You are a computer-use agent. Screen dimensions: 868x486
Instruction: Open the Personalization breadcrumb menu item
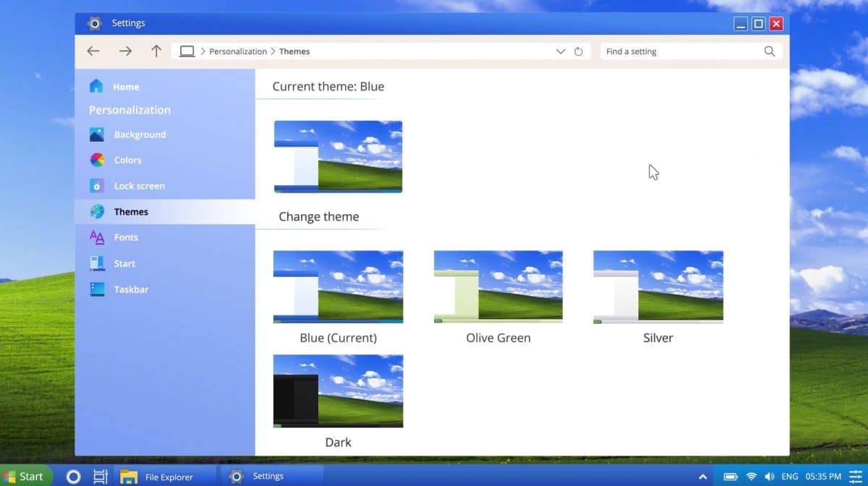(239, 51)
